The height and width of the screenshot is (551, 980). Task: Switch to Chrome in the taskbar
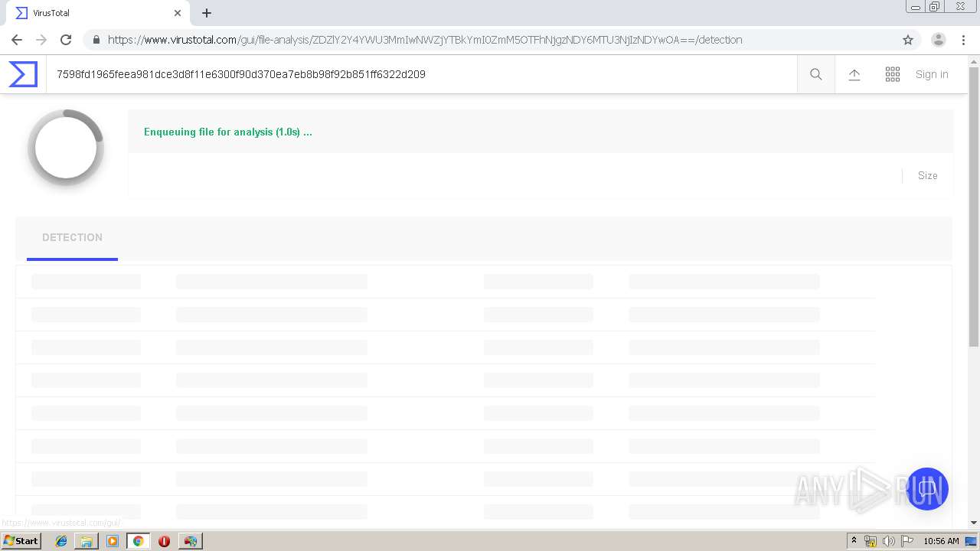[x=138, y=541]
